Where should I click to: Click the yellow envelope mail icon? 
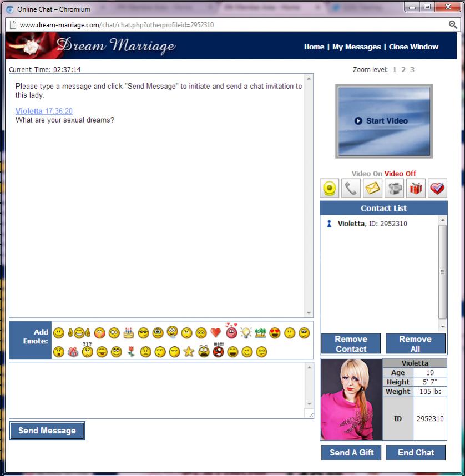(372, 189)
